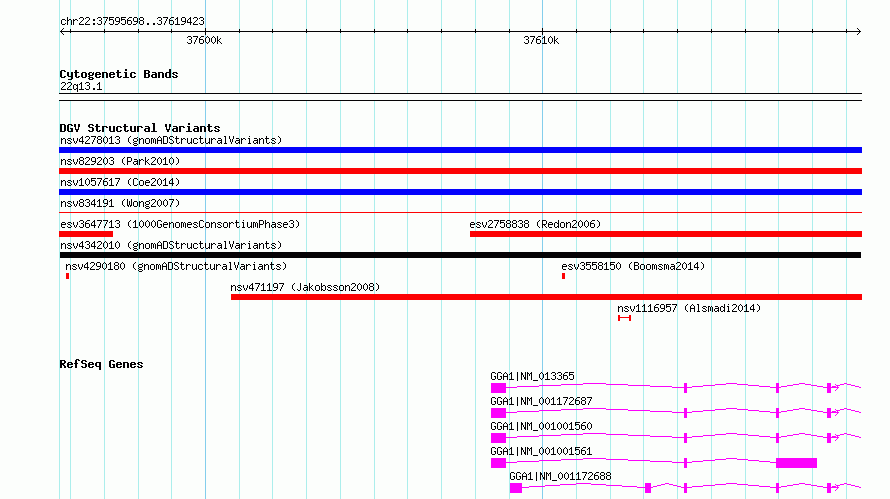Open variant nsv1116957 (Alsmadi2014) label

pyautogui.click(x=689, y=308)
